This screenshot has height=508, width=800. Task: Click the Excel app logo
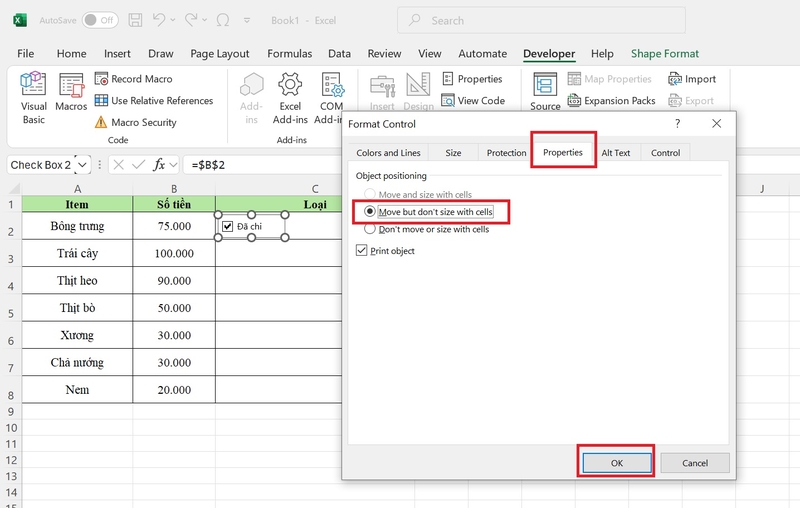coord(19,20)
